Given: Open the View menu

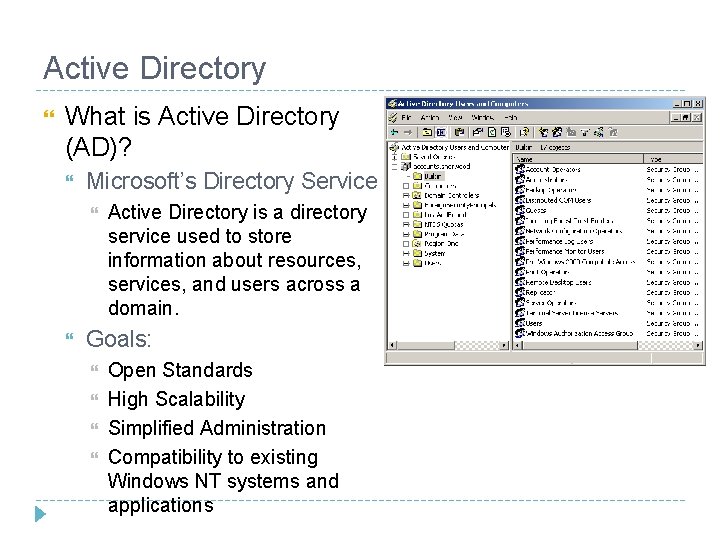Looking at the screenshot, I should click(x=455, y=118).
